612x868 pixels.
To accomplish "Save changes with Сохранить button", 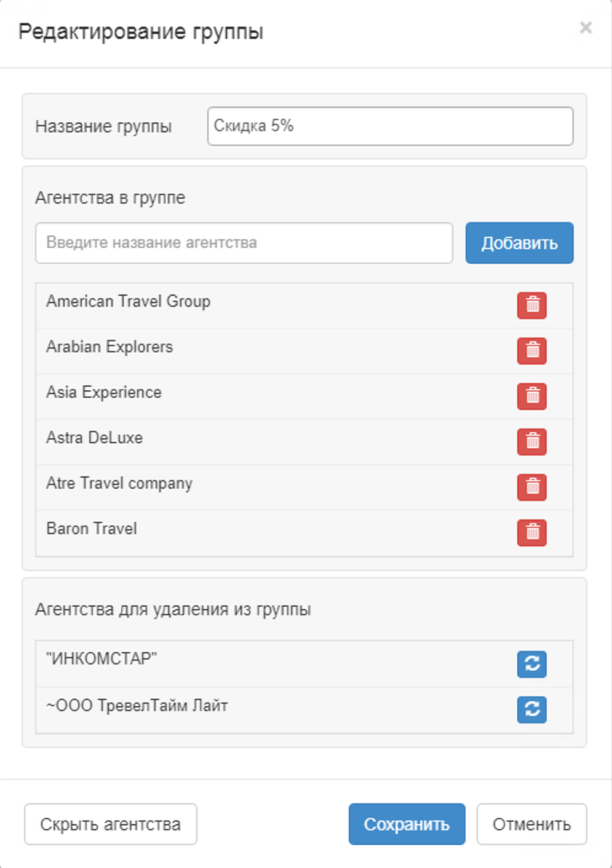I will coord(407,824).
